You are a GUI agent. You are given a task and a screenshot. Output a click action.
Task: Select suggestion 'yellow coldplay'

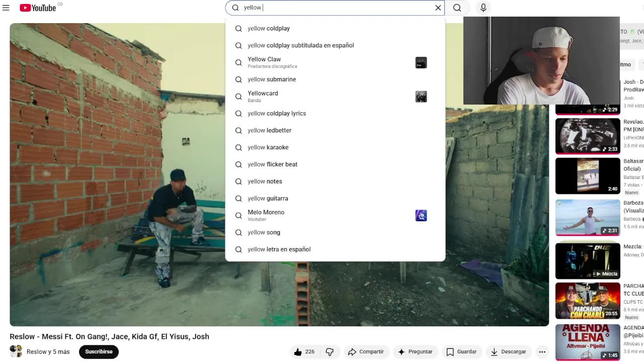[x=335, y=29]
